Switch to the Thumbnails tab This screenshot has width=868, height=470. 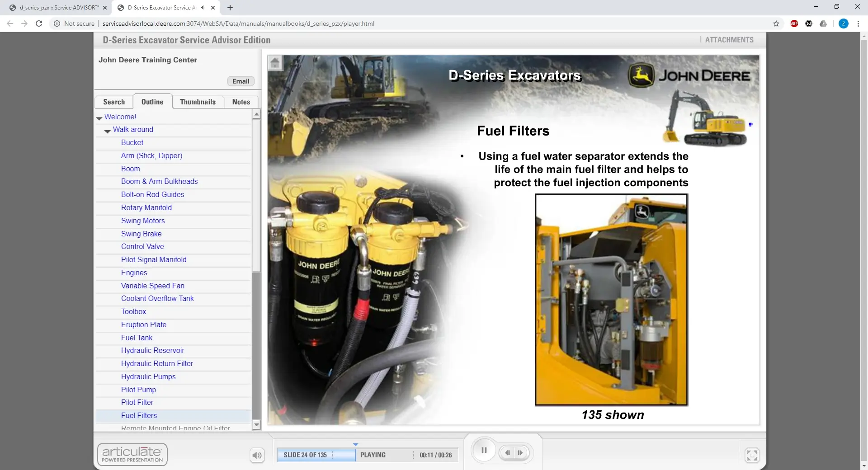tap(198, 102)
